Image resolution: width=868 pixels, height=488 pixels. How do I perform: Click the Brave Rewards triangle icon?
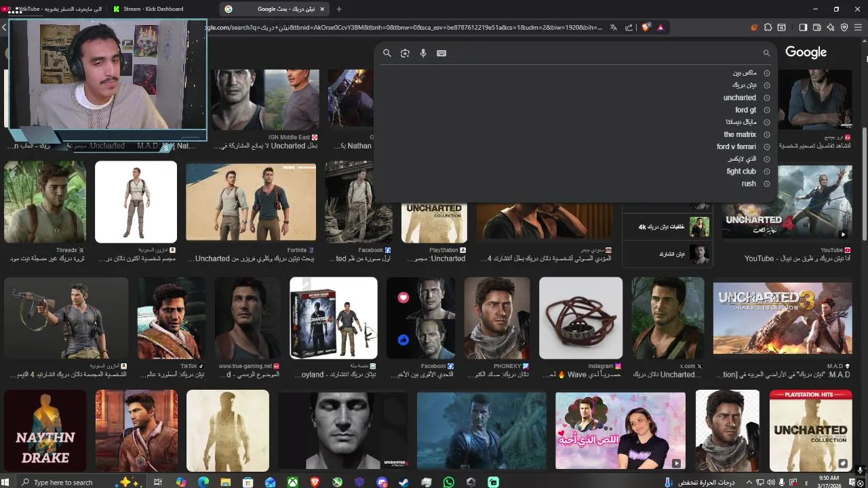click(x=660, y=27)
